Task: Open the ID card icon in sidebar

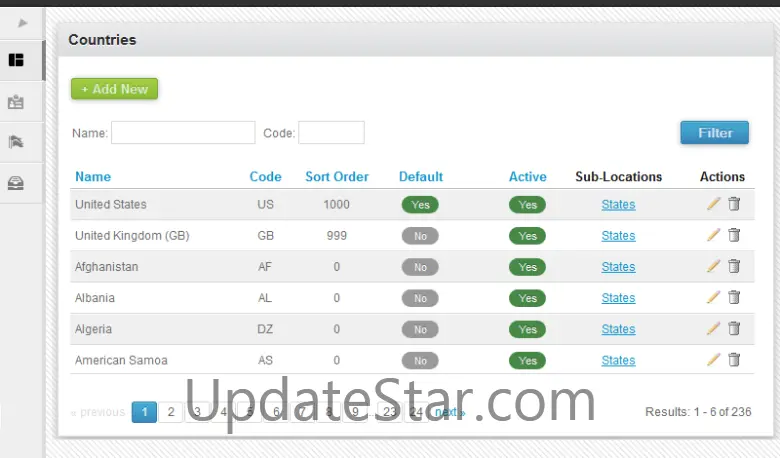Action: tap(16, 101)
